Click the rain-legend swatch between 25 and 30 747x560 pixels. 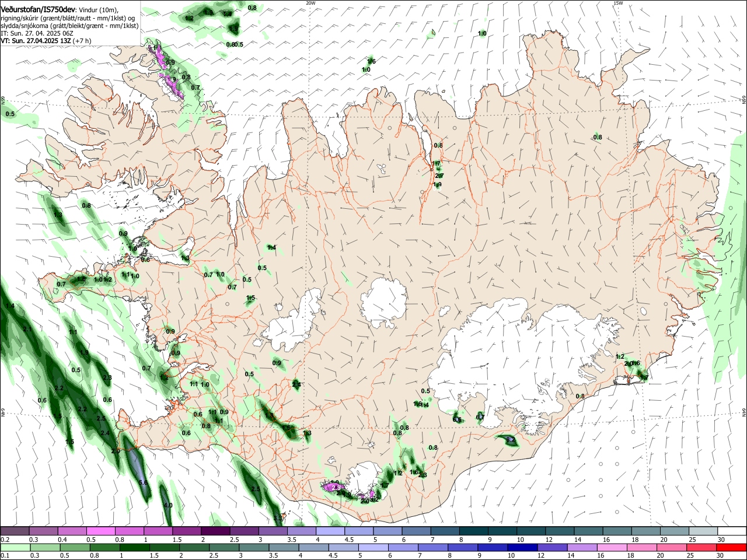coord(703,547)
